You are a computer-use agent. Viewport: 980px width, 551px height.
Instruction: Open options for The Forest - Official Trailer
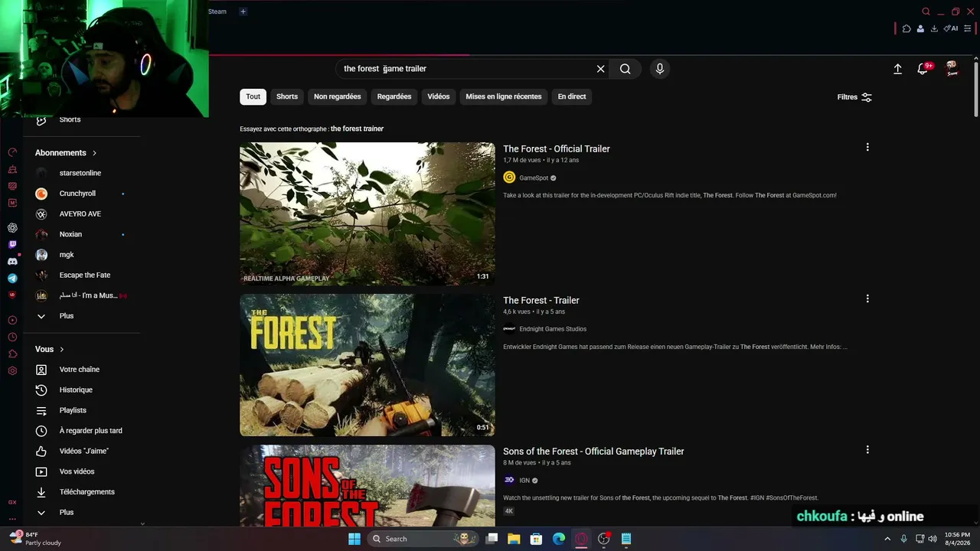867,147
